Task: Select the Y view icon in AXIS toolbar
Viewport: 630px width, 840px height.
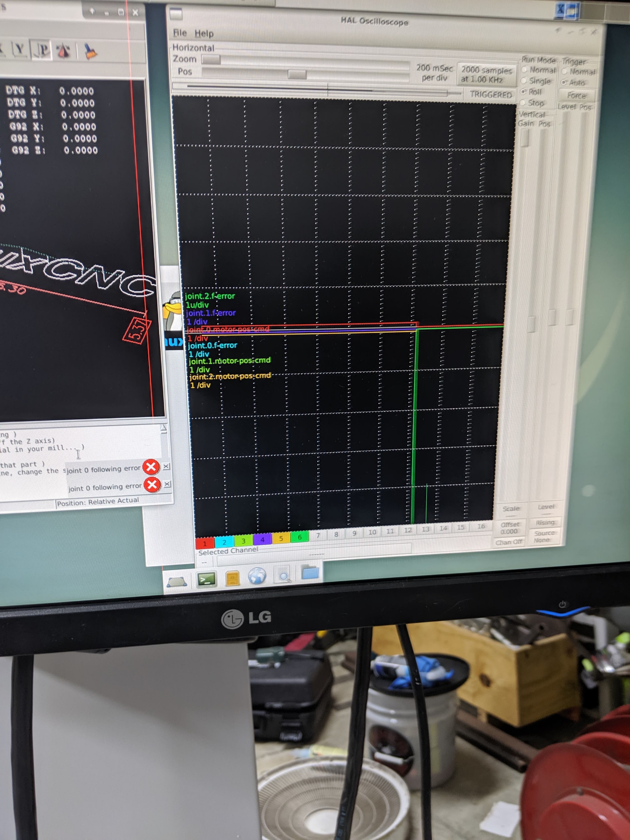Action: [19, 49]
